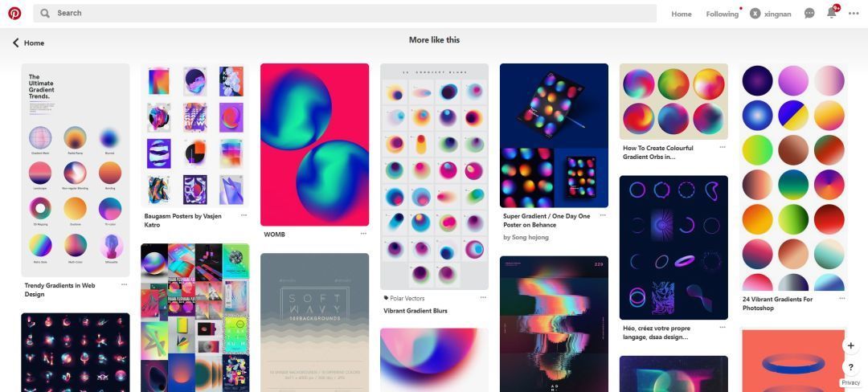Open the three-dot account menu in header

pyautogui.click(x=854, y=14)
